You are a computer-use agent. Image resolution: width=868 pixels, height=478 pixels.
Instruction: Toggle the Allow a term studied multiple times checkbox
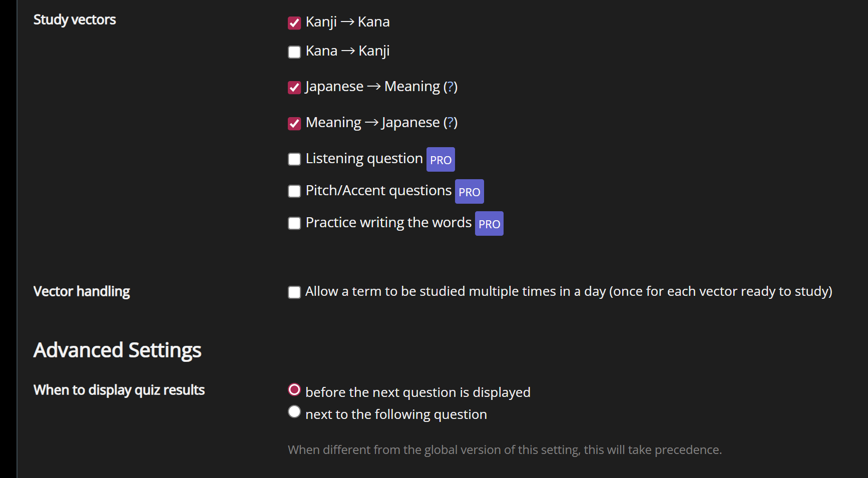pos(294,292)
